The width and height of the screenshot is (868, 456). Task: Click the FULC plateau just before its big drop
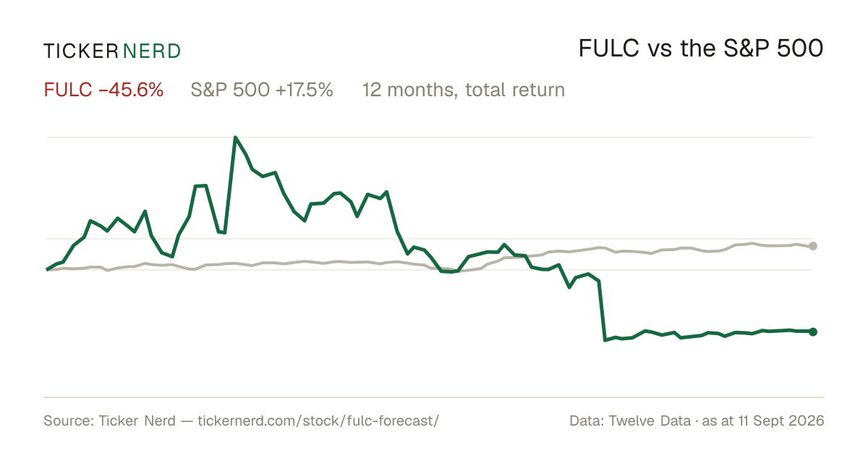(x=588, y=274)
